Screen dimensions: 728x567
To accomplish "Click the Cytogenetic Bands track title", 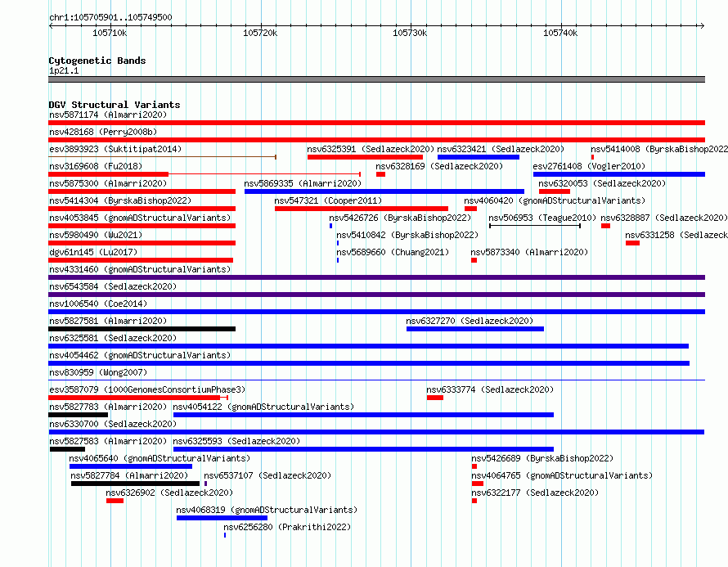I will [97, 61].
